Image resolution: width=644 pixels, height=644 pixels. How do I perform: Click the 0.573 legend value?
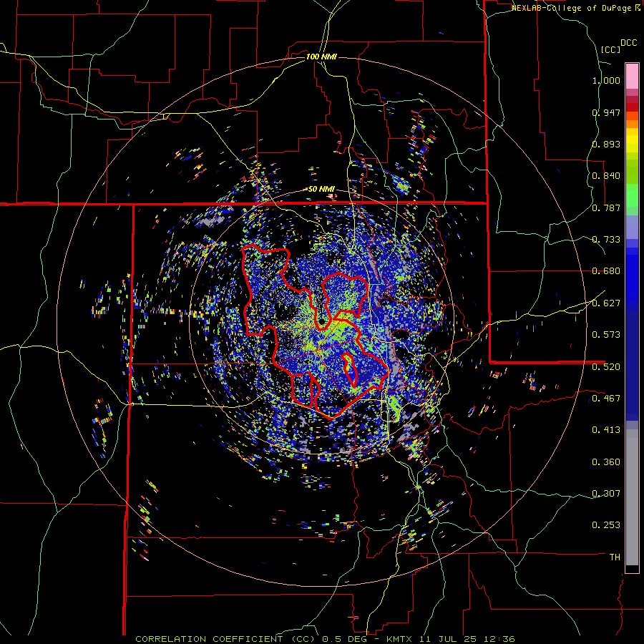[606, 335]
